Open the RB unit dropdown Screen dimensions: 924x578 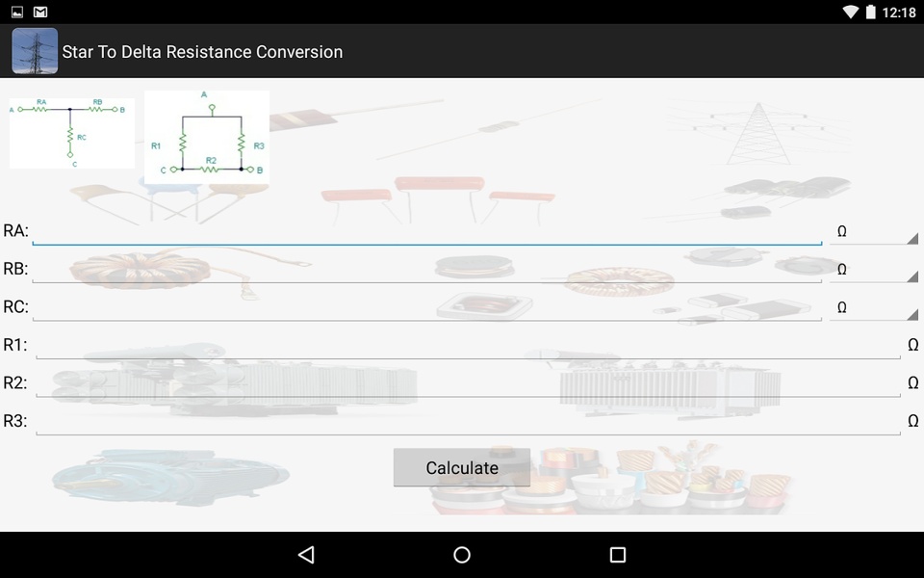874,270
